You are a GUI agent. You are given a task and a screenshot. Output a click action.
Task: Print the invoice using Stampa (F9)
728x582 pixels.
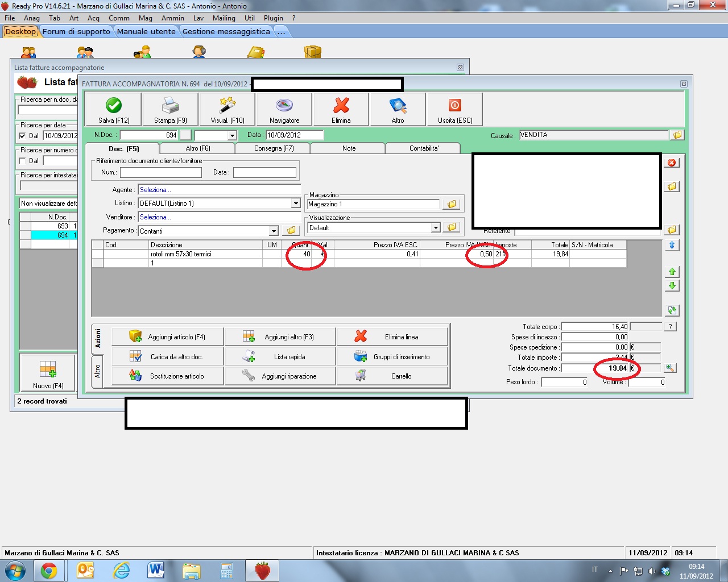(171, 109)
